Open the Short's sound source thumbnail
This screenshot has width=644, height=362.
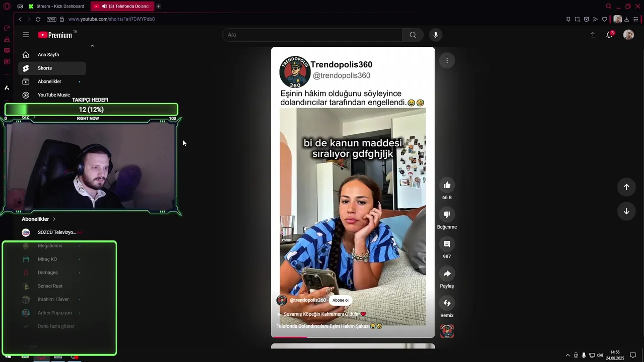447,331
